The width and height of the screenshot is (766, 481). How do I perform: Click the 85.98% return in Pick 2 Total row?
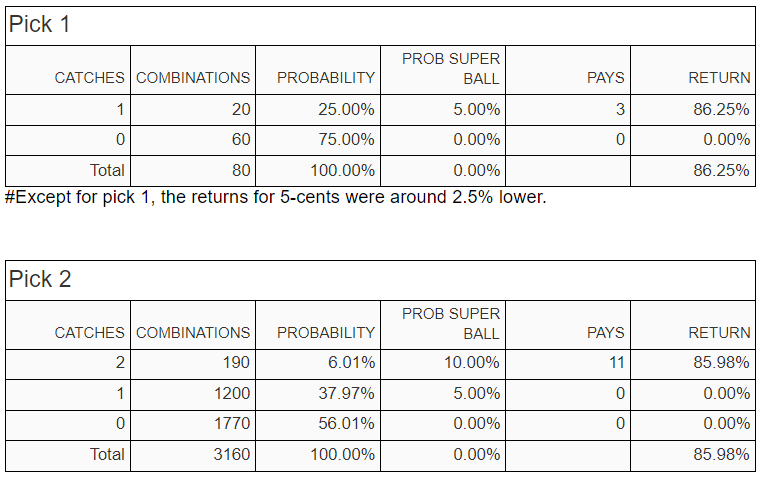pyautogui.click(x=693, y=456)
